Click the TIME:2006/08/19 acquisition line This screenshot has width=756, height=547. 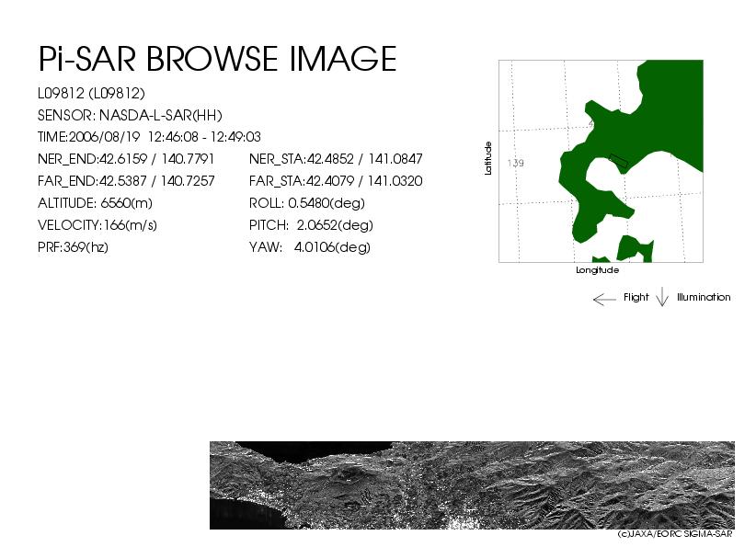pyautogui.click(x=149, y=137)
